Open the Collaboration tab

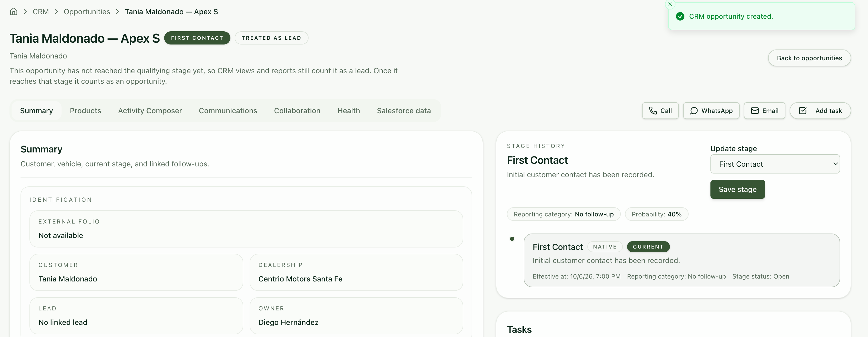[297, 111]
